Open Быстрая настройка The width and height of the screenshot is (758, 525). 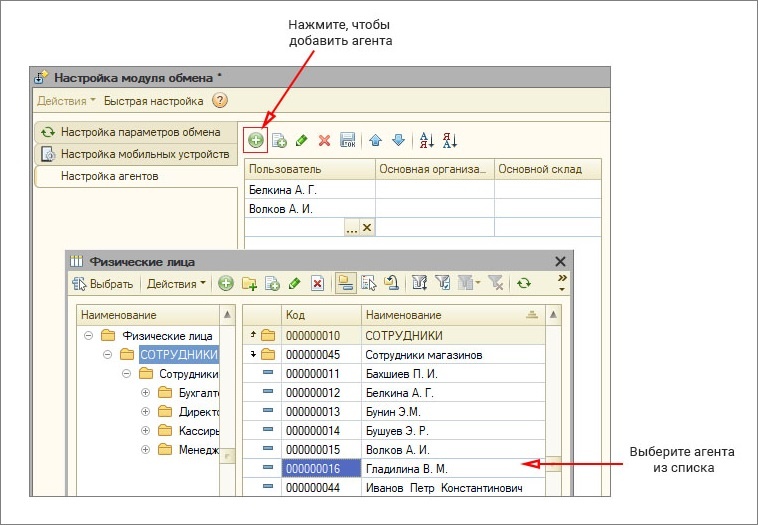[x=153, y=101]
